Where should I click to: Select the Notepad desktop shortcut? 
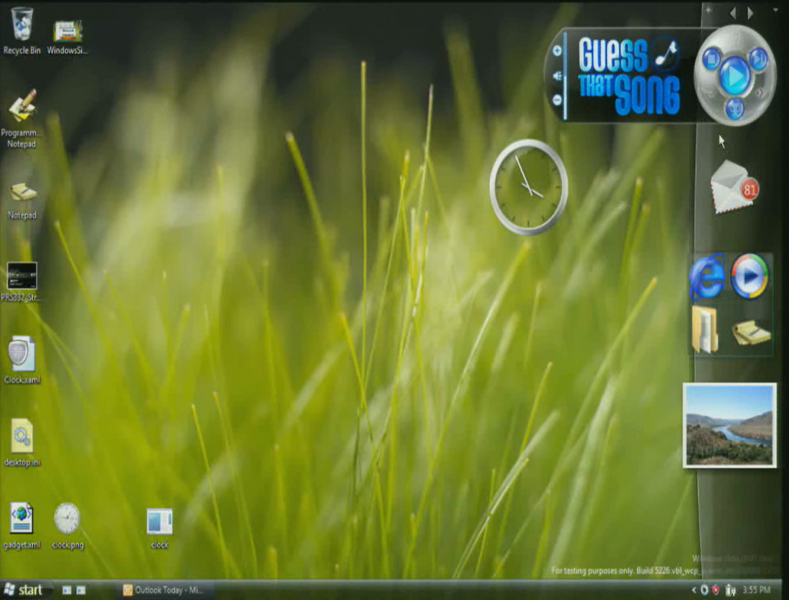(x=22, y=200)
